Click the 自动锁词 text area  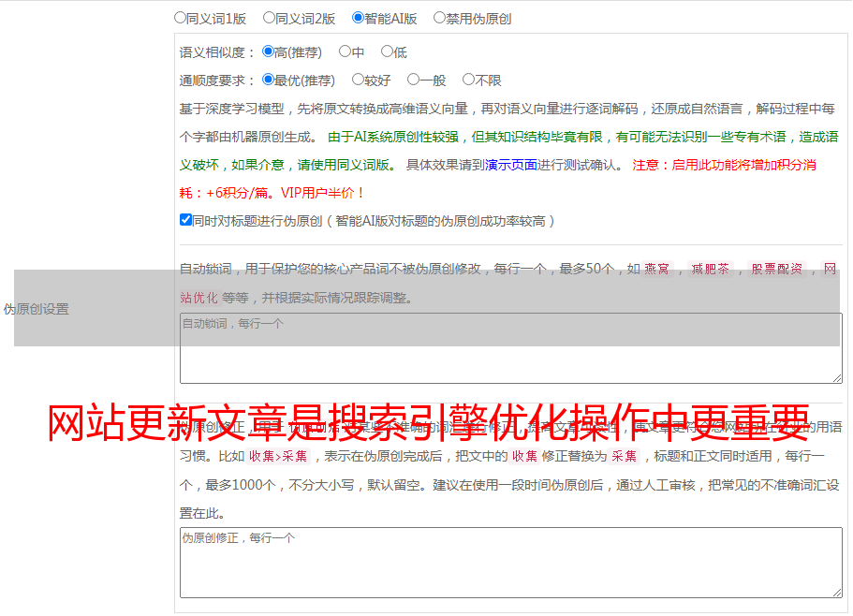point(511,348)
